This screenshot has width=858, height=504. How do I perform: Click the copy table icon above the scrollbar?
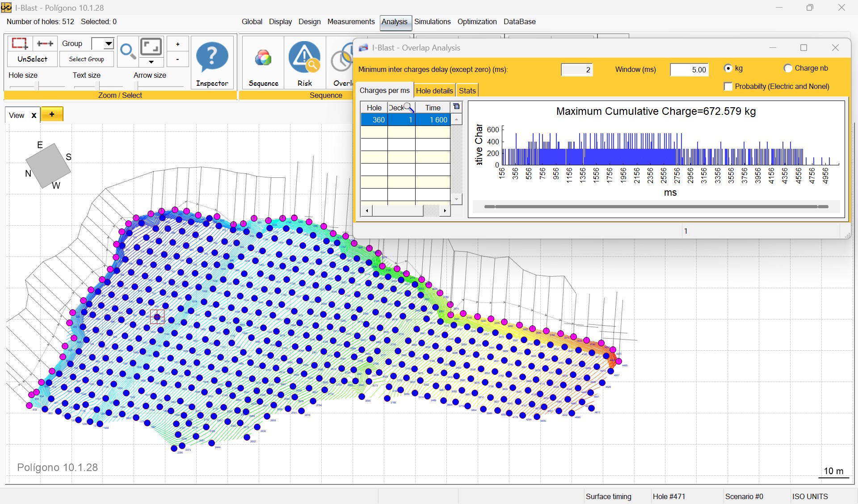[x=456, y=107]
